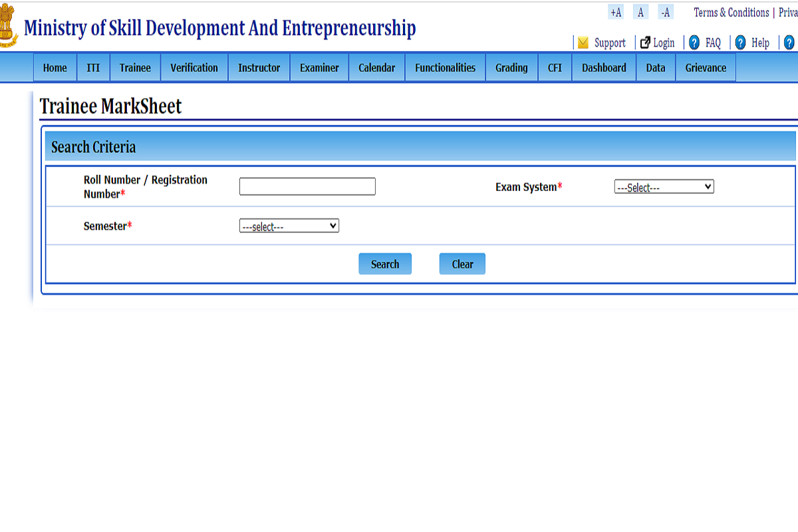Screen dimensions: 798x532
Task: Open the Terms & Conditions link
Action: pos(731,12)
